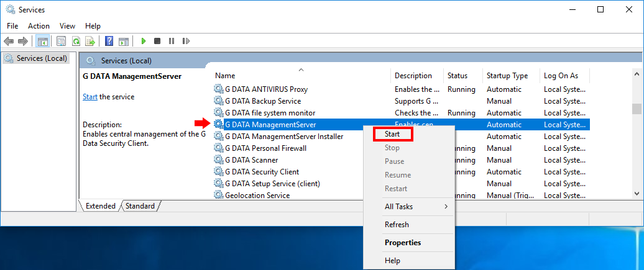Click the 'Start' the service link

coord(90,97)
